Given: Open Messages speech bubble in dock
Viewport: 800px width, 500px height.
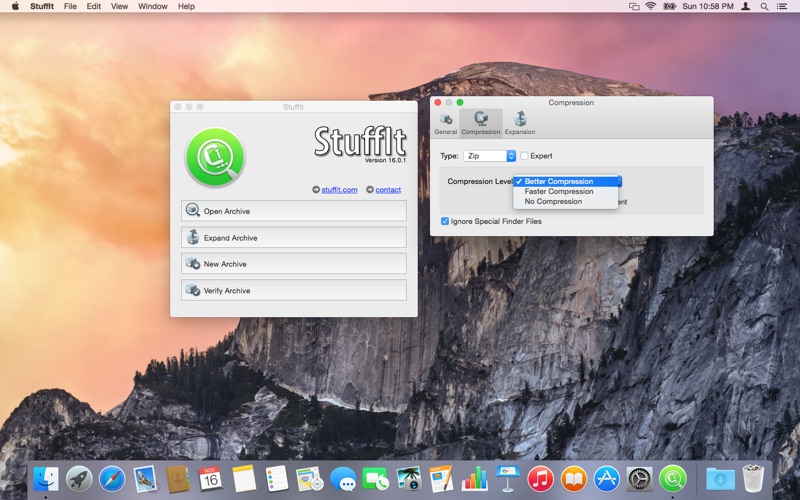Looking at the screenshot, I should pos(342,479).
